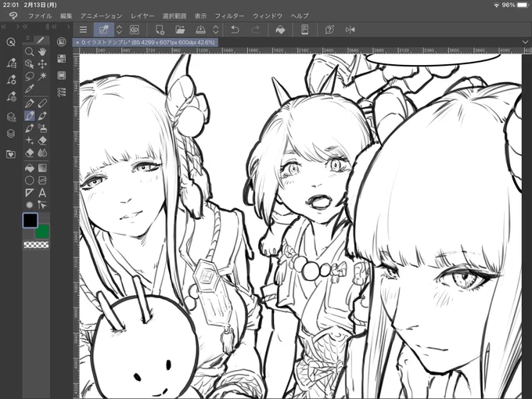Select the Zoom magnifier tool
The width and height of the screenshot is (532, 399).
[30, 52]
